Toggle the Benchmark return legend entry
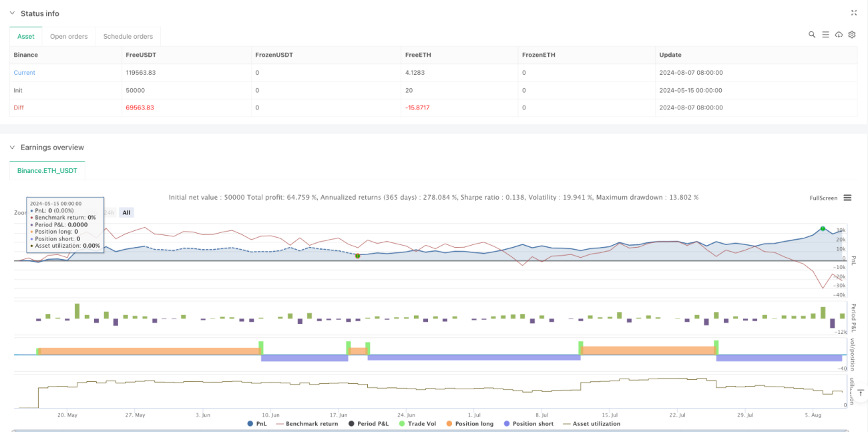The image size is (868, 432). click(306, 423)
